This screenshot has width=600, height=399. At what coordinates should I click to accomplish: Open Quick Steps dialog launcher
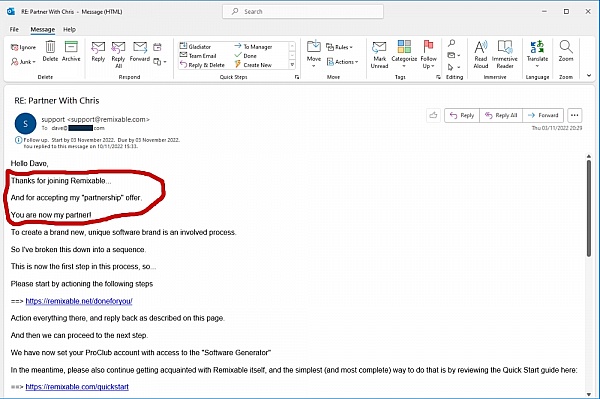tap(297, 77)
